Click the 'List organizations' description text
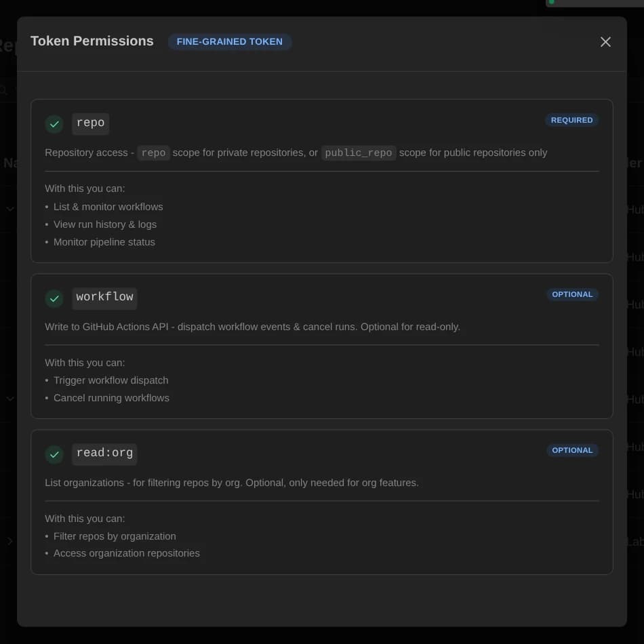The image size is (644, 644). point(232,483)
